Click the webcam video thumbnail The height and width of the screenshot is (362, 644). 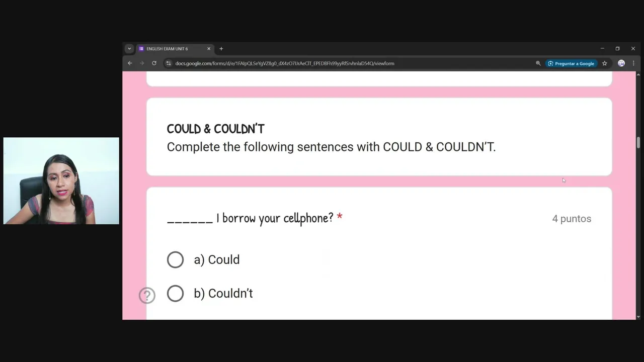tap(61, 180)
